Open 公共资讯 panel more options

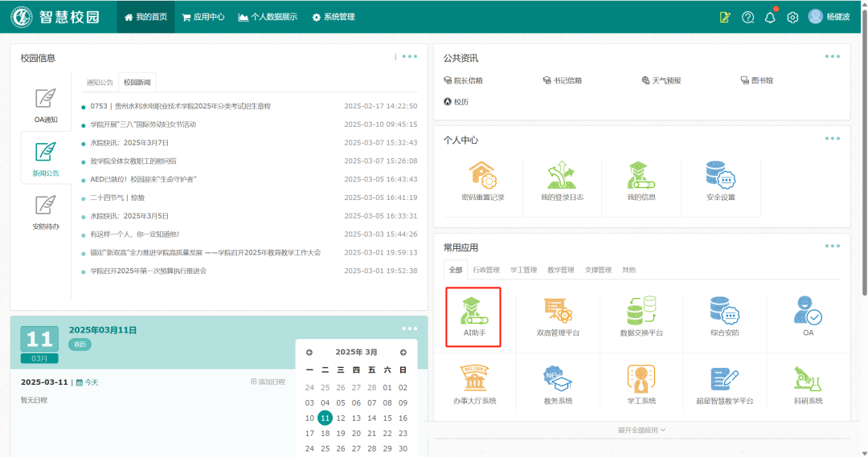(x=832, y=56)
